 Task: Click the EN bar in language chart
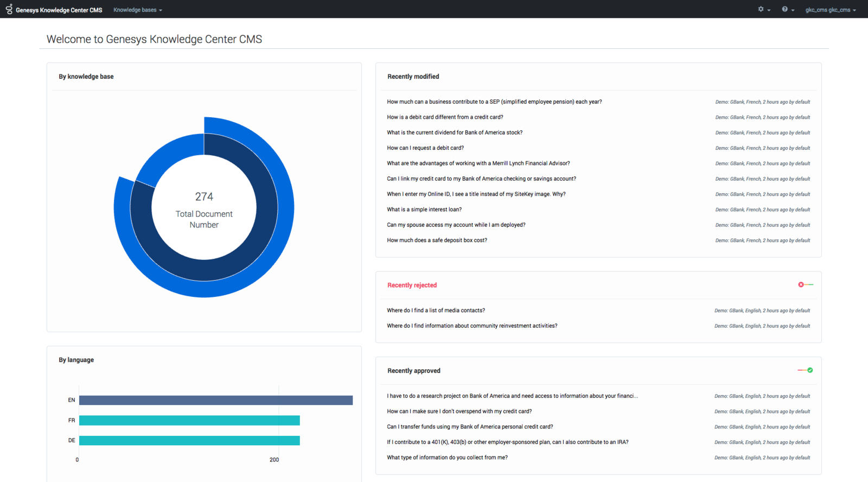pyautogui.click(x=215, y=400)
